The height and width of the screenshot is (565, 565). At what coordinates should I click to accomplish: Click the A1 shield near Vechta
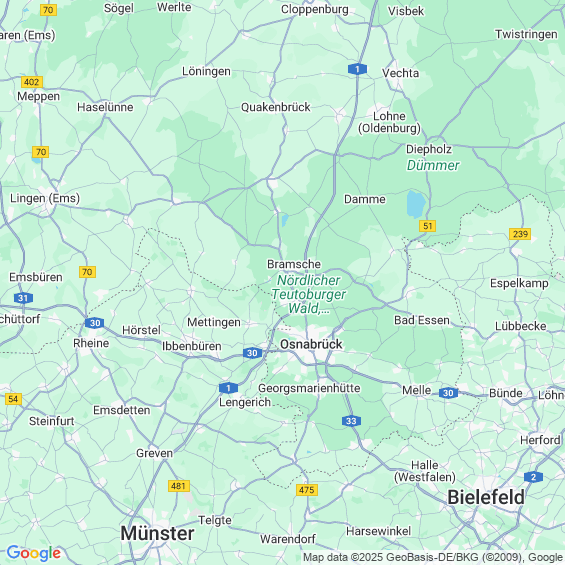click(357, 69)
